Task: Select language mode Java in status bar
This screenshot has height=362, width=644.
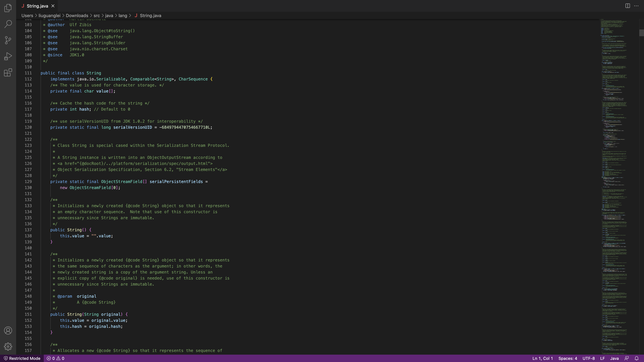Action: (x=614, y=358)
